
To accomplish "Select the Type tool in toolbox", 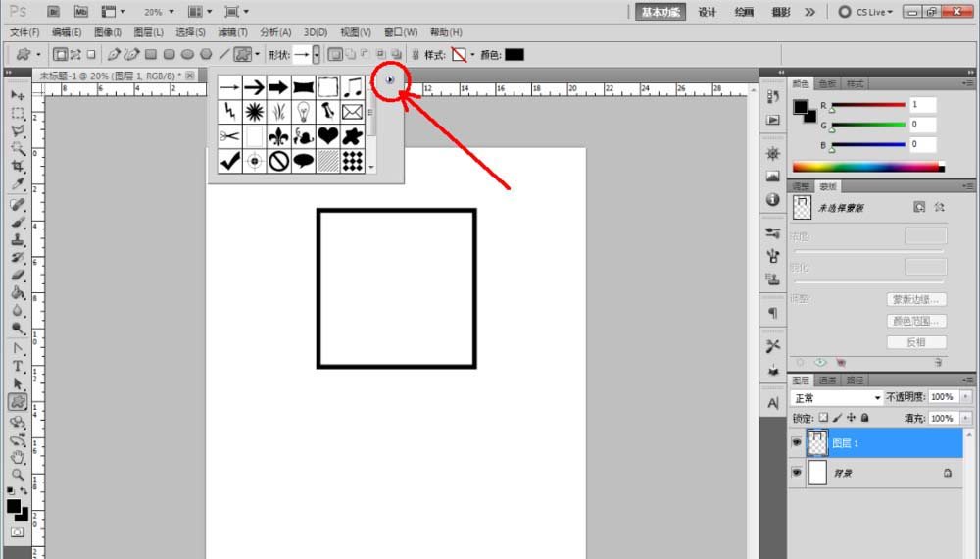I will [18, 367].
